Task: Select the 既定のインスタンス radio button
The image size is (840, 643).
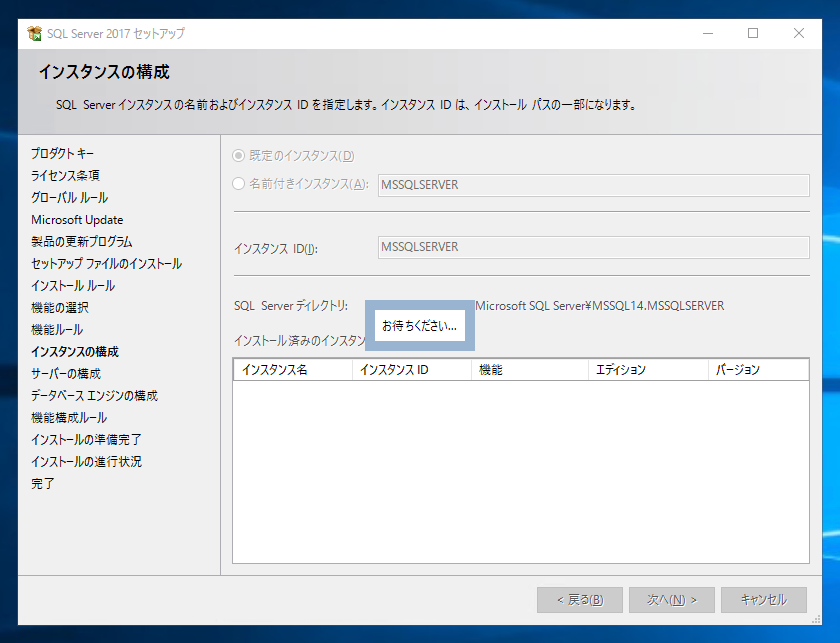Action: pyautogui.click(x=238, y=156)
